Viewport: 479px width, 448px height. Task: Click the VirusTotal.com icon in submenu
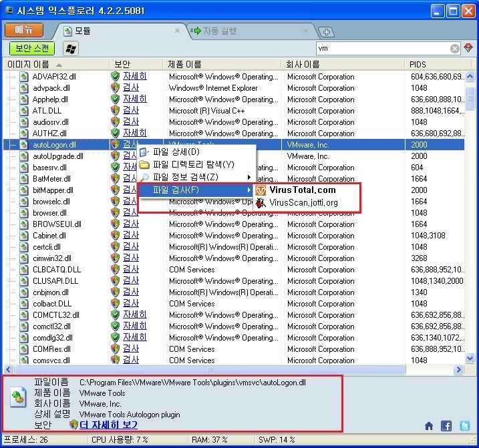click(x=261, y=190)
